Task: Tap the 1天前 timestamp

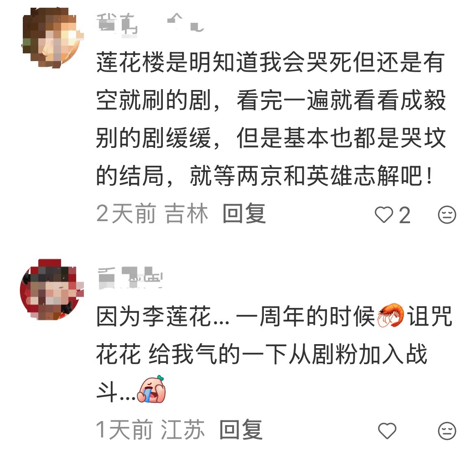Action: point(125,430)
